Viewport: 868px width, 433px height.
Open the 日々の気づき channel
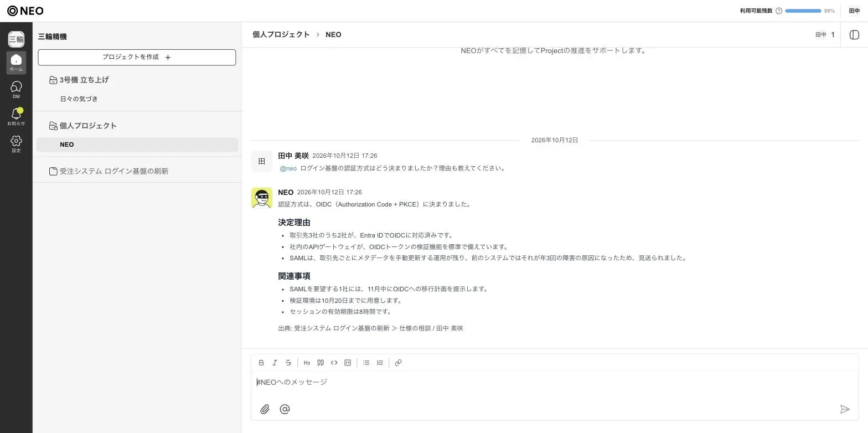79,99
